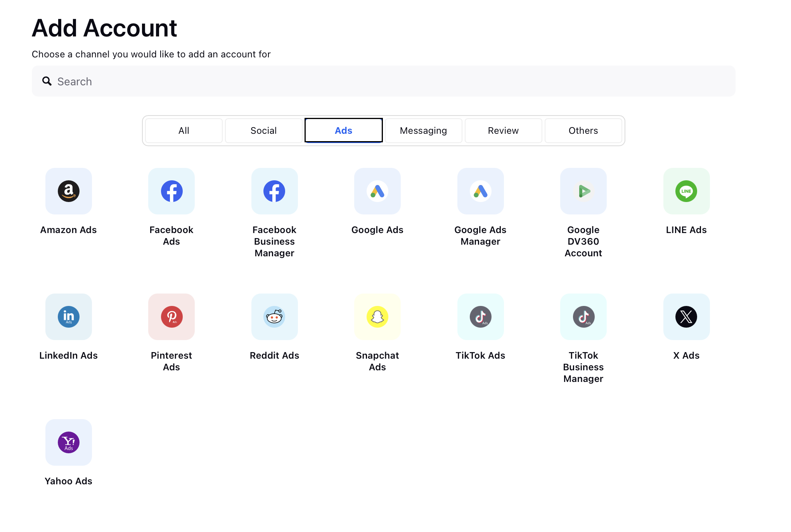The width and height of the screenshot is (791, 532).
Task: Choose the TikTok Ads icon
Action: (x=481, y=317)
